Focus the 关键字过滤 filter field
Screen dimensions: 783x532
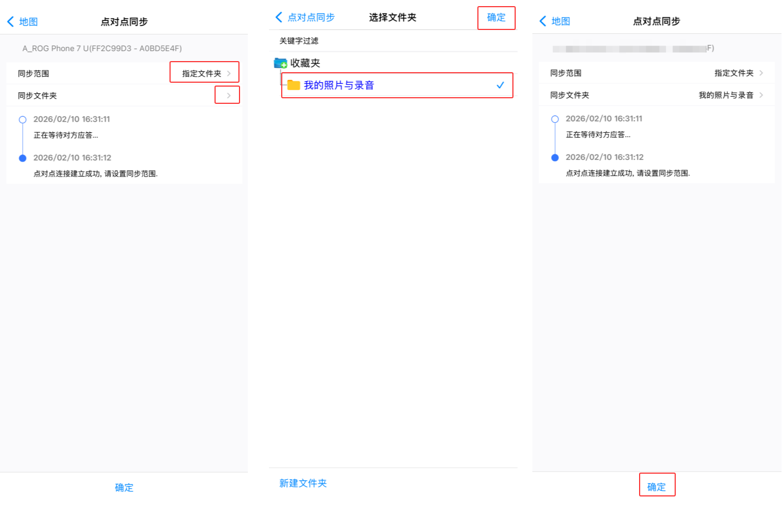coord(389,41)
